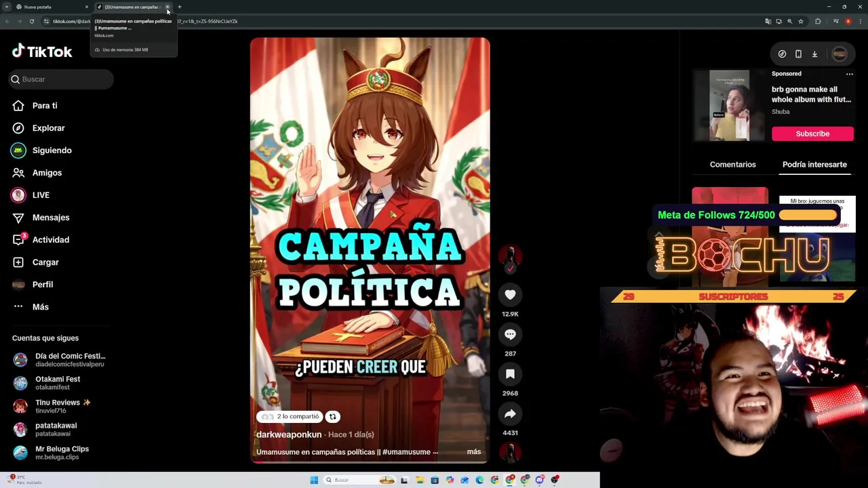
Task: Open a new tab with the plus
Action: [x=180, y=7]
